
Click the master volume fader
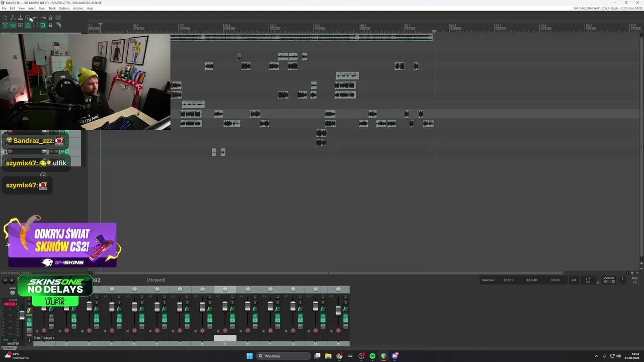(x=22, y=316)
